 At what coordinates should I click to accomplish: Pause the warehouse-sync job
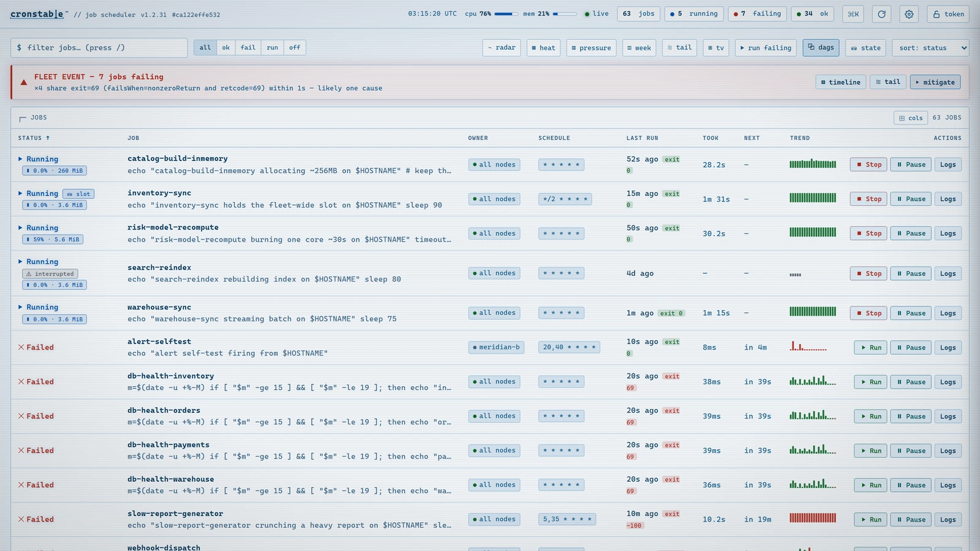coord(911,313)
